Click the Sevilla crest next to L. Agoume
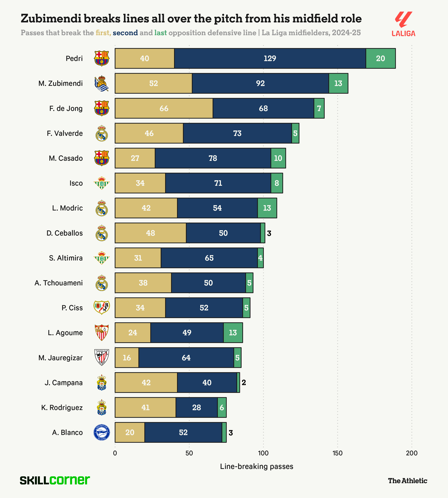This screenshot has height=498, width=448. click(x=101, y=332)
